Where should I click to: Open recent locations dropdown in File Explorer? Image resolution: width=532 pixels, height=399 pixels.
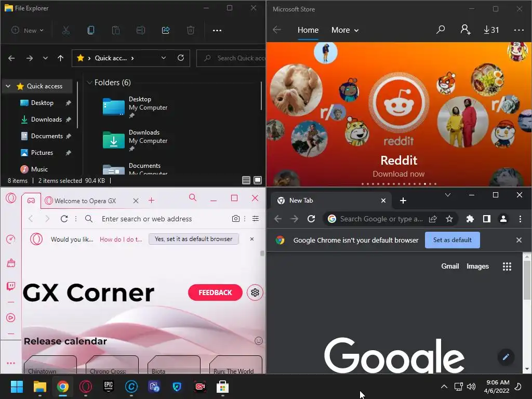click(46, 58)
